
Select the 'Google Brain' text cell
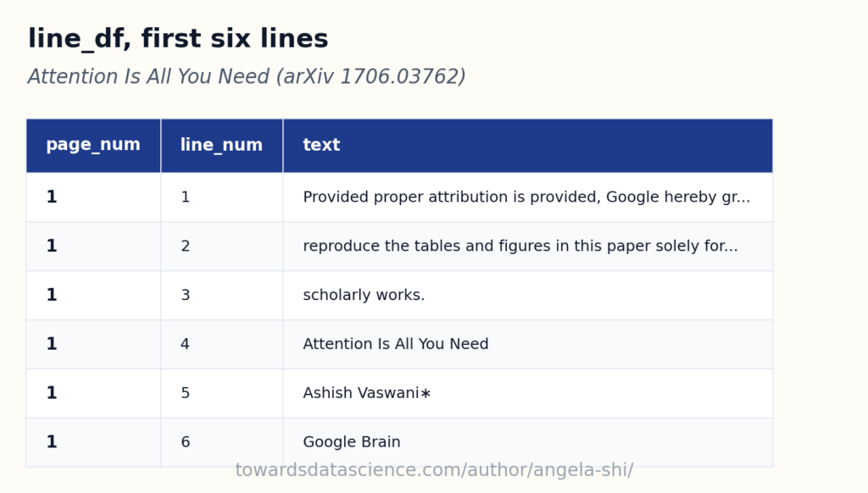[x=527, y=442]
